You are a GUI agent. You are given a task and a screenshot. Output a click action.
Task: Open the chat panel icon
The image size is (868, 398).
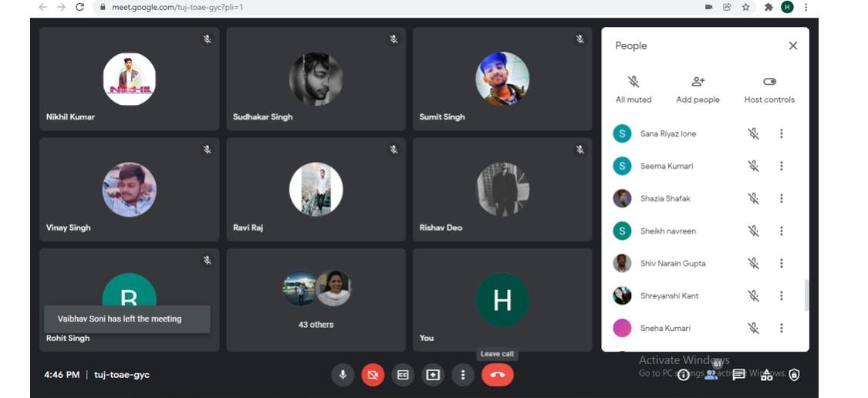coord(738,375)
